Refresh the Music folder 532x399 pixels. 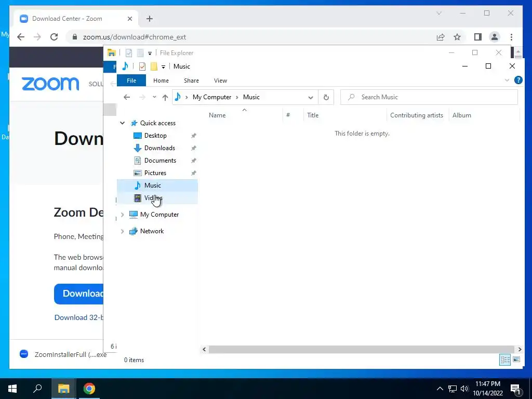pos(326,97)
